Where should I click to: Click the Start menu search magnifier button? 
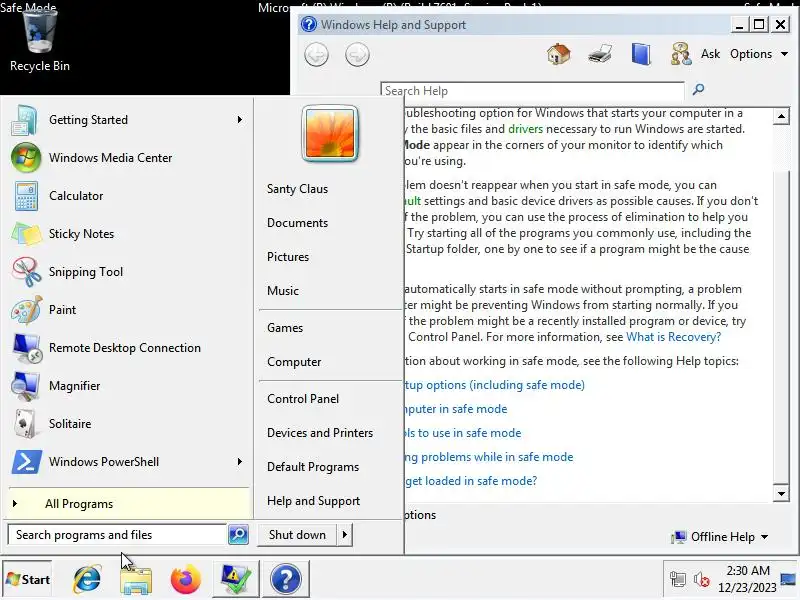(238, 535)
